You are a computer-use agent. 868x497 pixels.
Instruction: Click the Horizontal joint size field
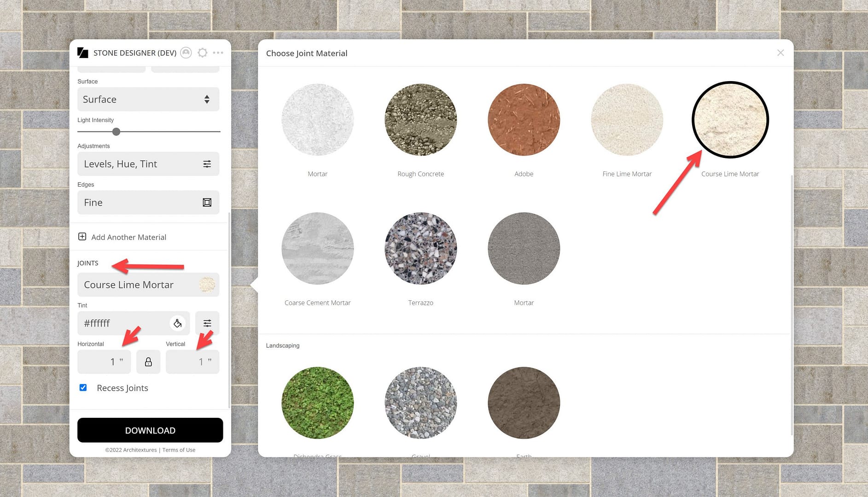pos(104,362)
